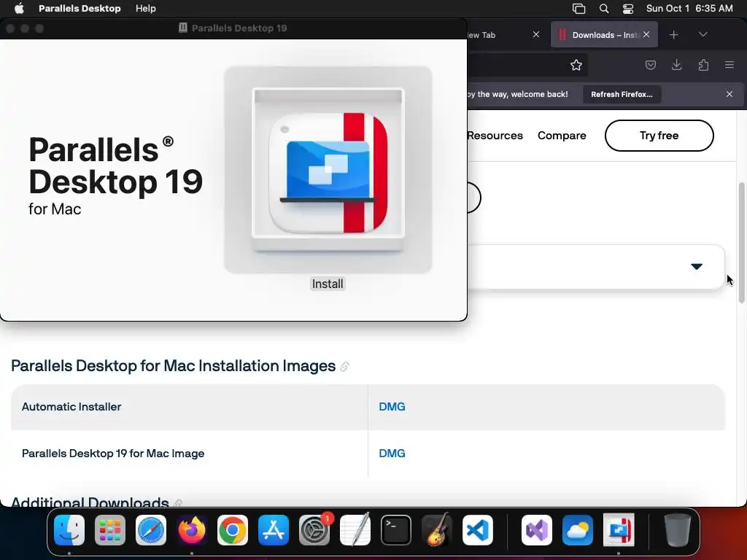Click the Parallels Desktop 19 for Mac Image text
Image resolution: width=747 pixels, height=560 pixels.
click(x=113, y=454)
